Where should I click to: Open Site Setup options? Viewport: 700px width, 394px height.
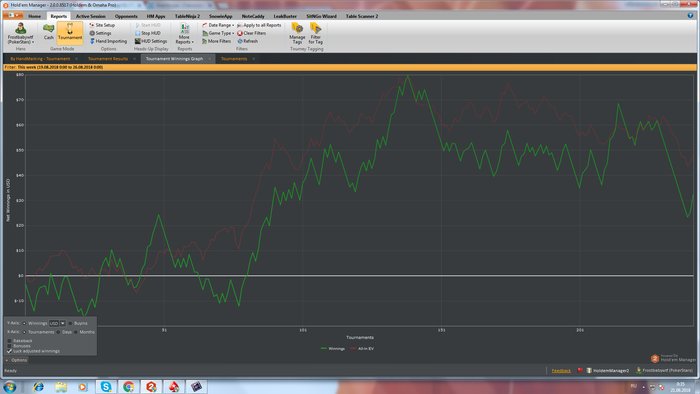click(x=102, y=25)
